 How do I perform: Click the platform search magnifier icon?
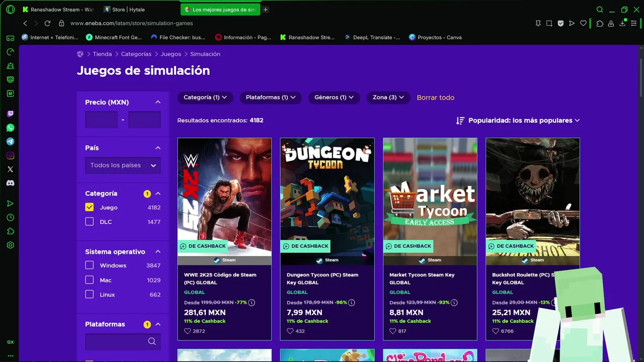coord(152,341)
